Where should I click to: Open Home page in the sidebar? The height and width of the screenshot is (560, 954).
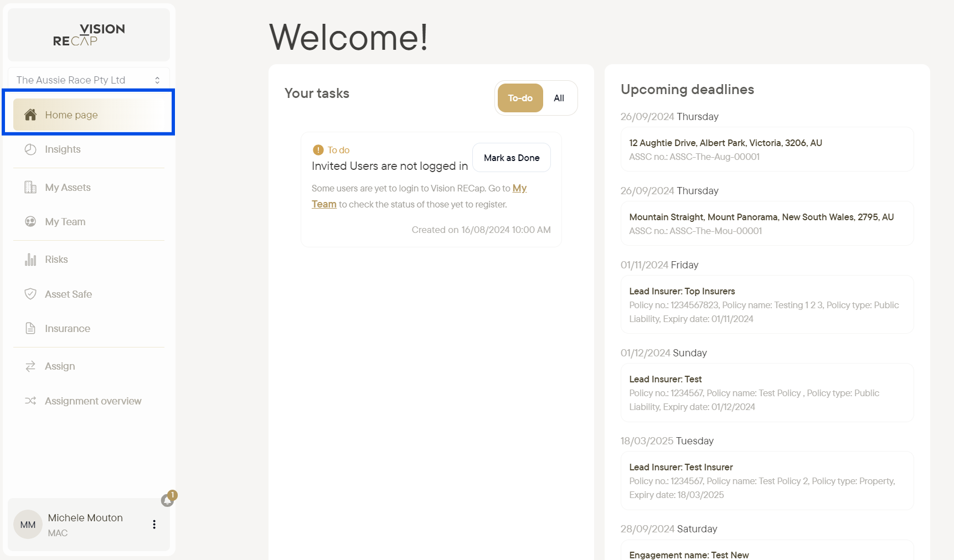coord(89,115)
